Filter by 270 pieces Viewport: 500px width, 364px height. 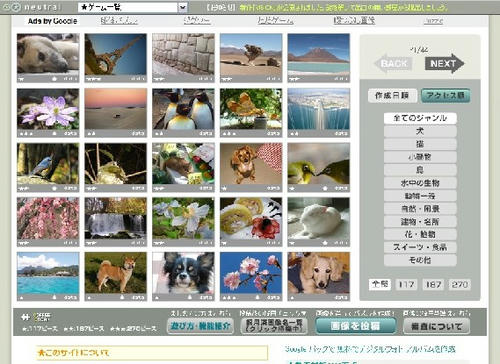[x=460, y=284]
